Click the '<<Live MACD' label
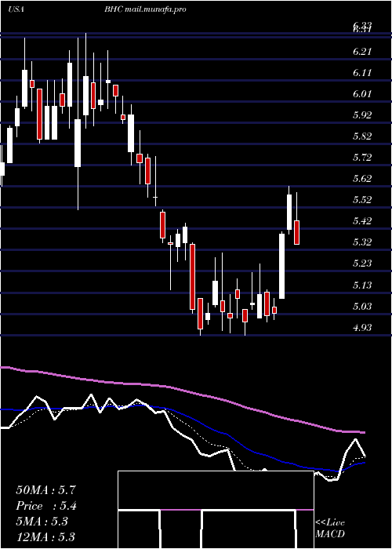 point(330,528)
